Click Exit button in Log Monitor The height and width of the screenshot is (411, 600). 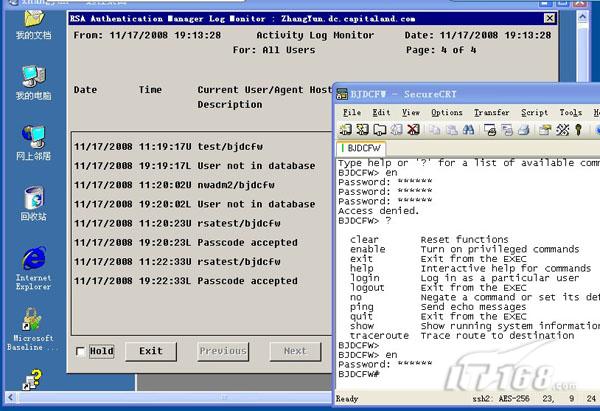(x=151, y=351)
